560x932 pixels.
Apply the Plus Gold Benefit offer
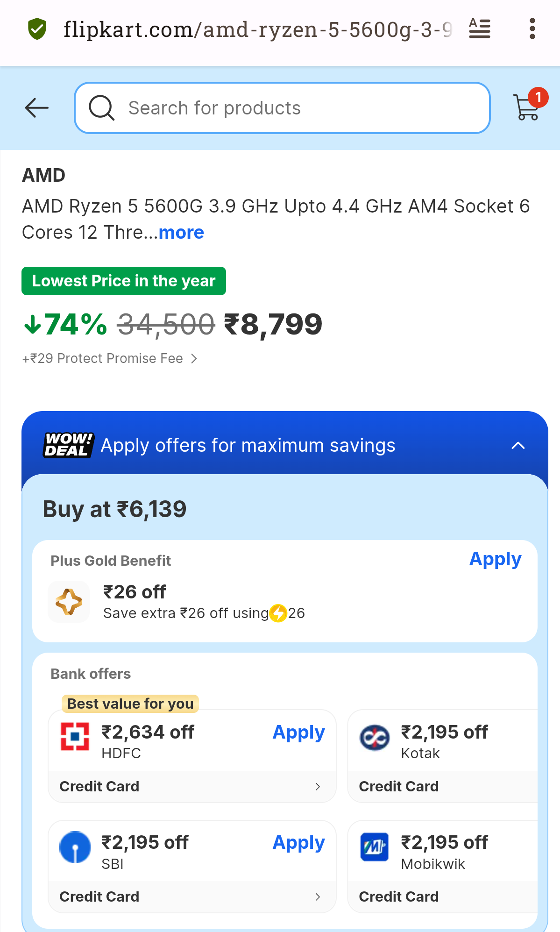[x=495, y=559]
